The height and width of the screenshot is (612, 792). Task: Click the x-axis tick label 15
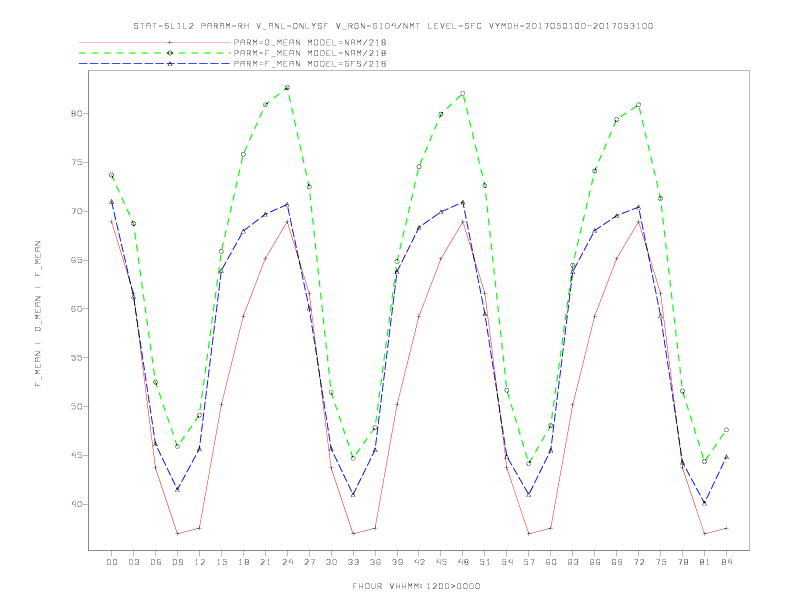point(221,562)
